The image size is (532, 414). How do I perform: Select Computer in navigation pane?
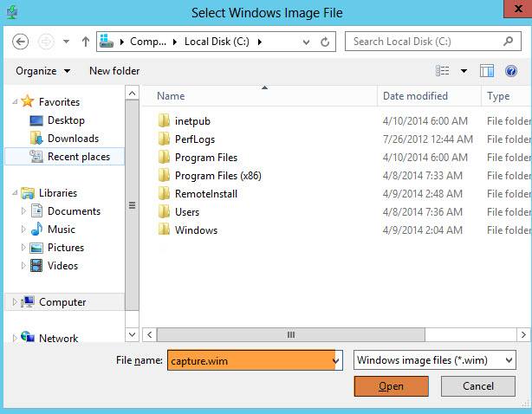coord(62,301)
